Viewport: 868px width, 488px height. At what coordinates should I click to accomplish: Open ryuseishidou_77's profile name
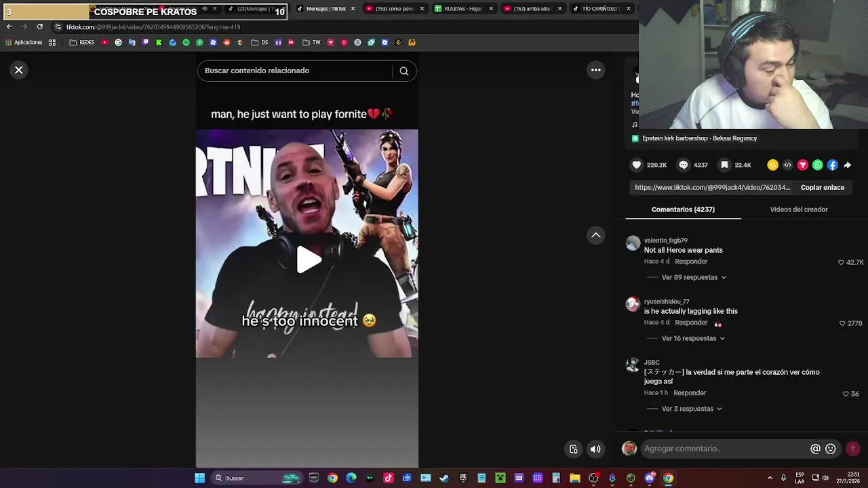click(667, 302)
